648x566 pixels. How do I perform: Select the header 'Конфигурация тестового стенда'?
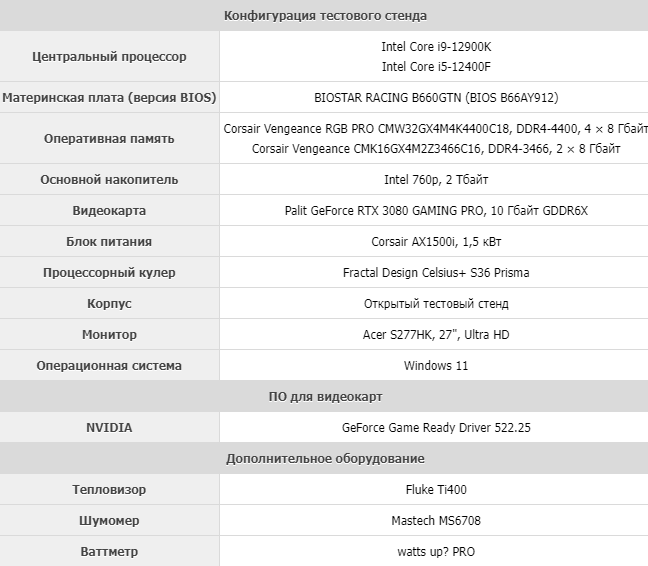click(325, 16)
